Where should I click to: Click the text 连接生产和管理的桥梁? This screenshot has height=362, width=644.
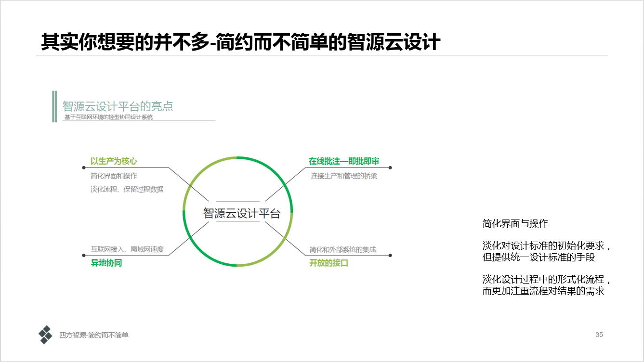coord(344,176)
